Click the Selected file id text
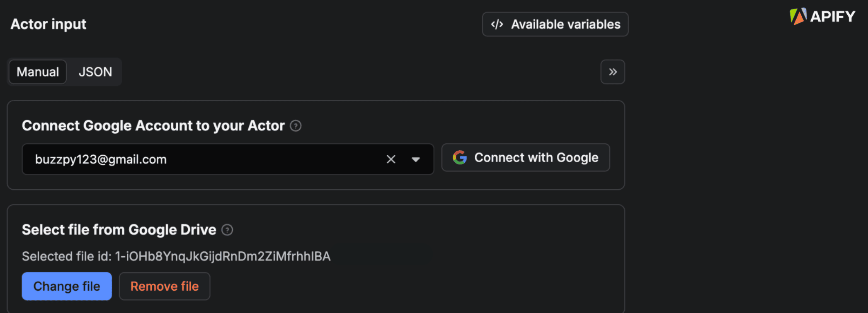The width and height of the screenshot is (868, 313). click(x=176, y=257)
